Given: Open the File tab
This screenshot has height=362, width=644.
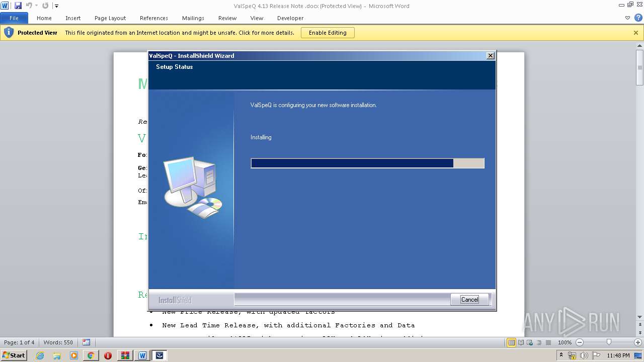Looking at the screenshot, I should coord(14,18).
